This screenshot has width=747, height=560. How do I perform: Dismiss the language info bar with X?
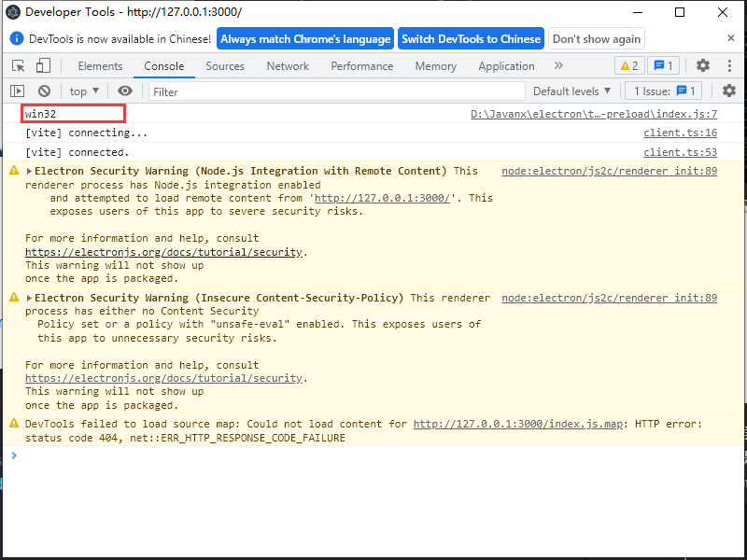tap(731, 37)
